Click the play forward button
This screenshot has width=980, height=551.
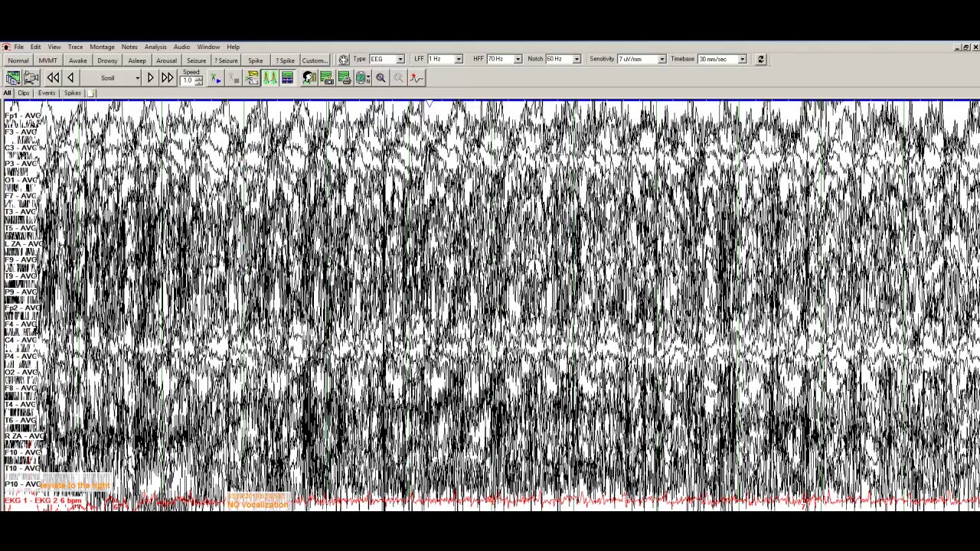click(x=150, y=77)
